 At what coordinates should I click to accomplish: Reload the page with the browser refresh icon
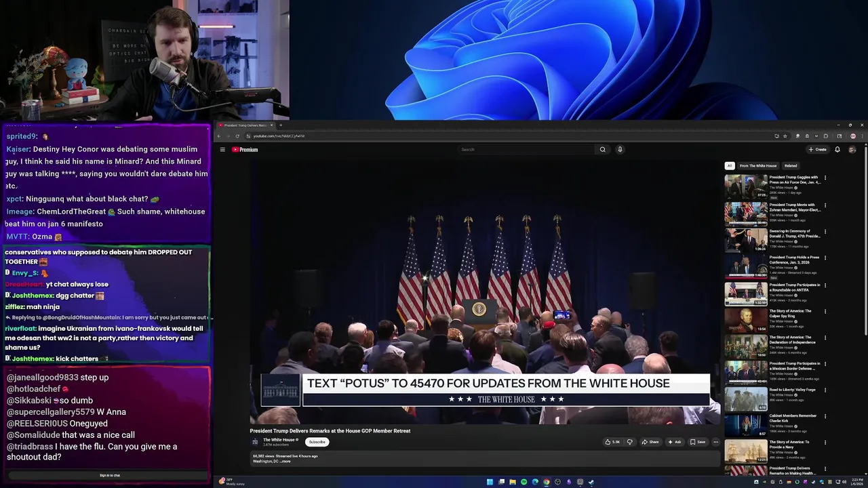(x=237, y=136)
